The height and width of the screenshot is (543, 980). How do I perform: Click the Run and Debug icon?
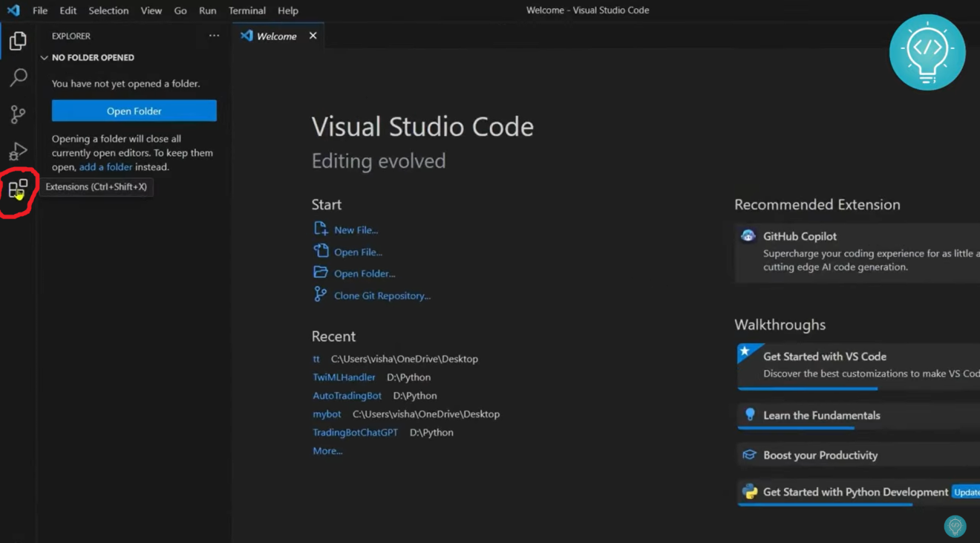click(x=18, y=151)
